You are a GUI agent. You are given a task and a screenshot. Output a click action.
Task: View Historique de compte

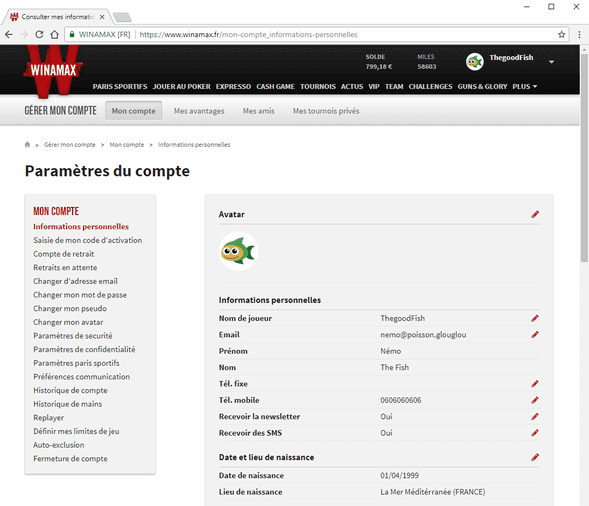tap(70, 390)
